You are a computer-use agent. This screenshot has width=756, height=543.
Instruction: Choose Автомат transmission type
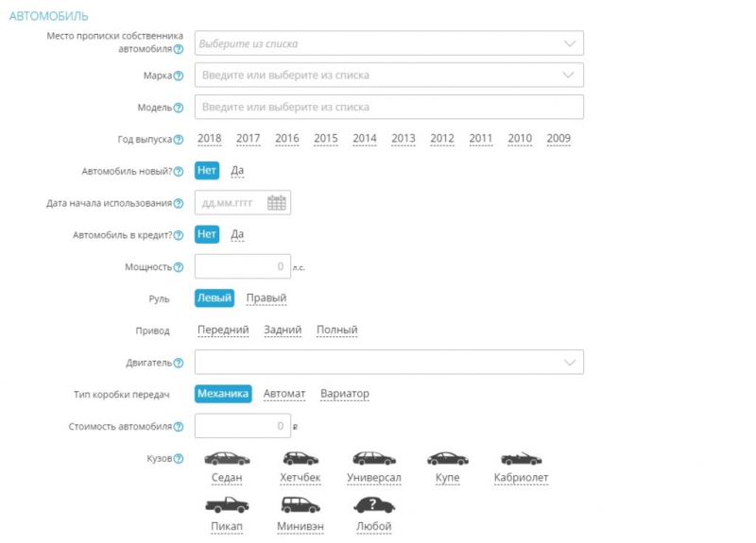click(284, 394)
